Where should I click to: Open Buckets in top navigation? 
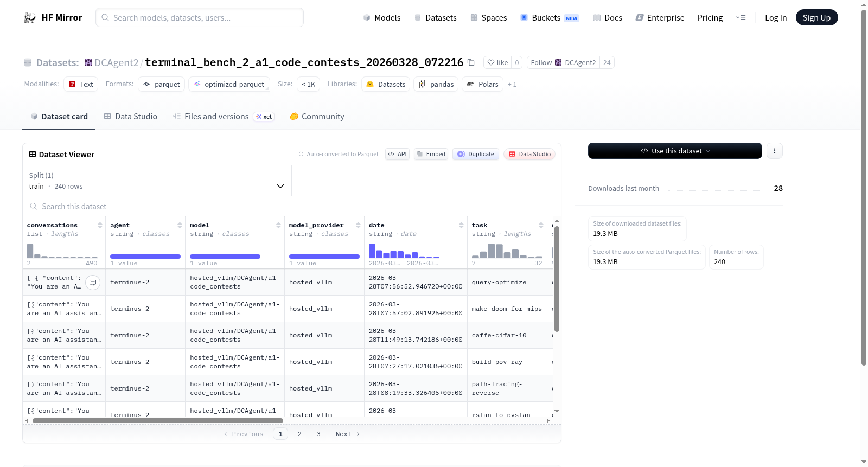(550, 18)
